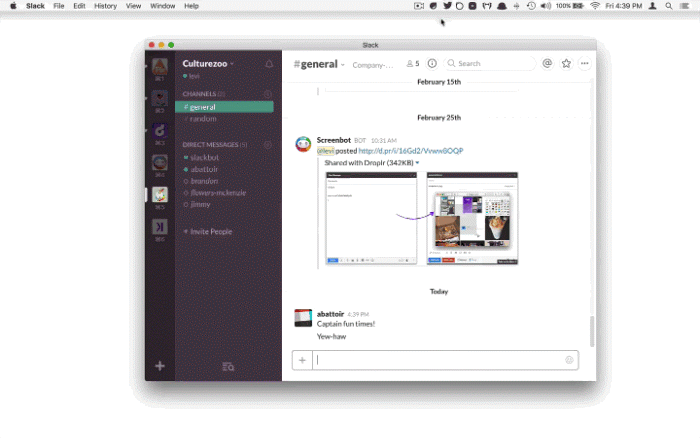Image resolution: width=700 pixels, height=438 pixels.
Task: Click Screenbot avatar
Action: [x=303, y=145]
